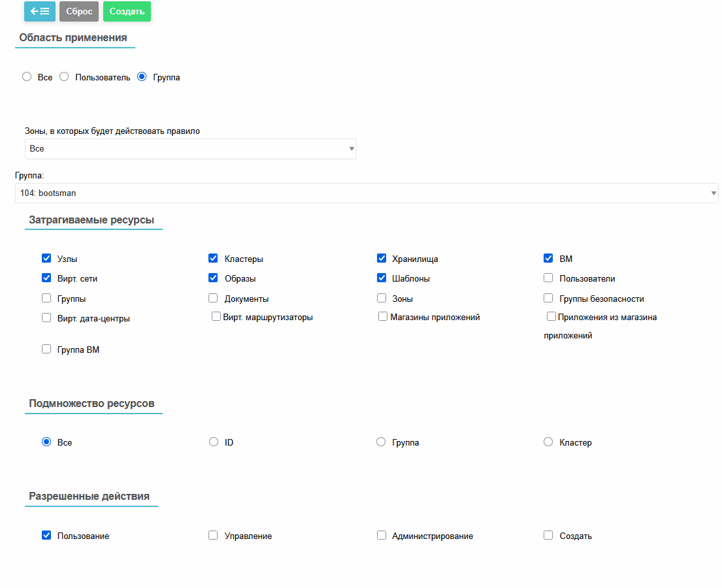Click the zones rule label text
This screenshot has height=588, width=722.
click(x=112, y=131)
